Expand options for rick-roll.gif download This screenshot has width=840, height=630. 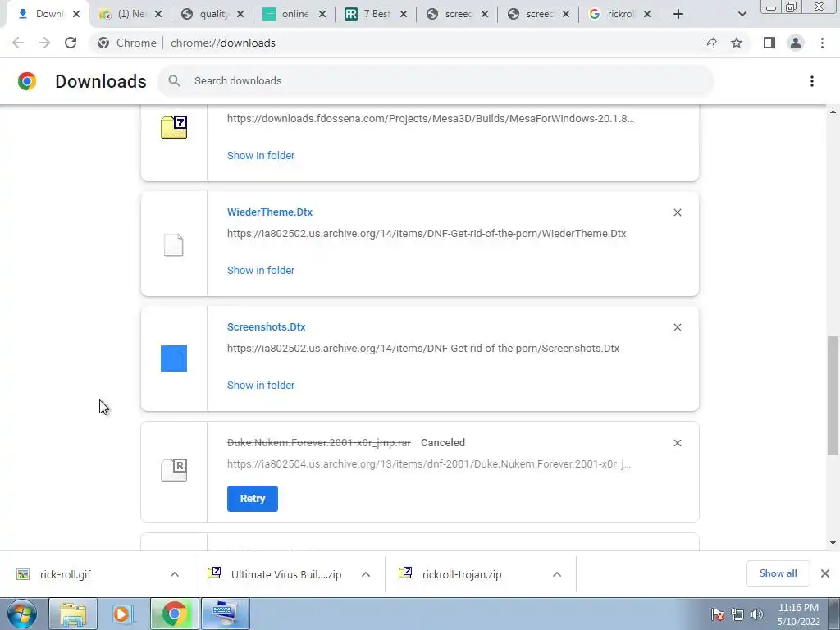point(175,574)
